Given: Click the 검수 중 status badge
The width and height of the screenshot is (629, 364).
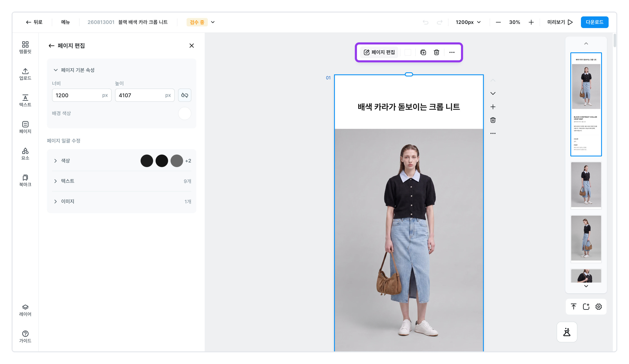Looking at the screenshot, I should click(x=197, y=22).
